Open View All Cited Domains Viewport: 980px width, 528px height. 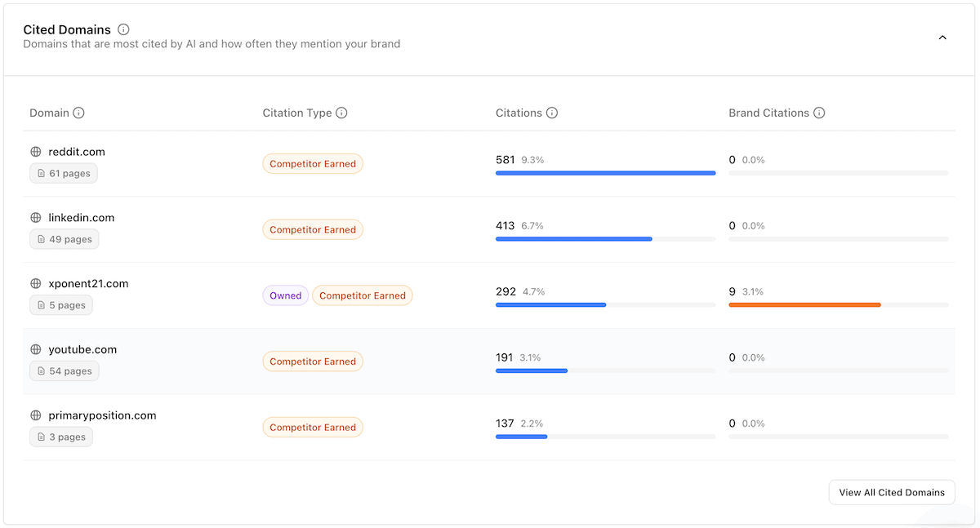(891, 492)
